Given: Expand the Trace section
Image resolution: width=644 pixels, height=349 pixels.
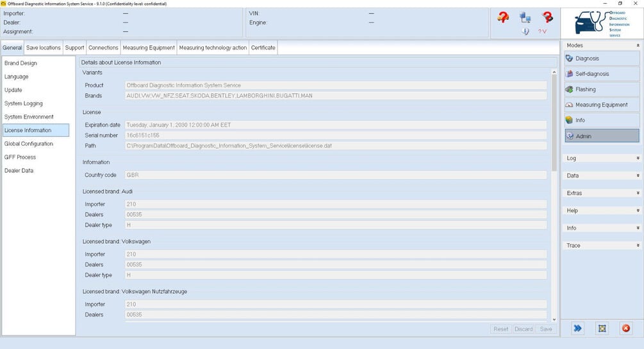Looking at the screenshot, I should tap(602, 246).
